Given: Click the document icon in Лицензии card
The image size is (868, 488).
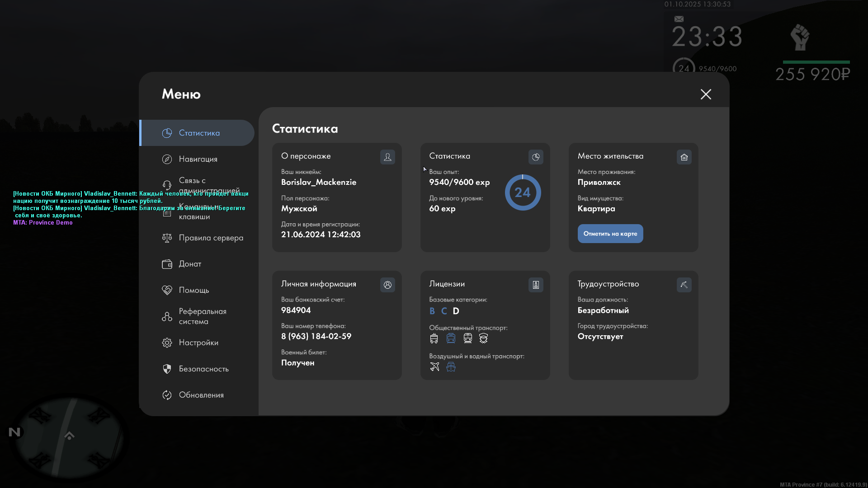Looking at the screenshot, I should point(536,285).
